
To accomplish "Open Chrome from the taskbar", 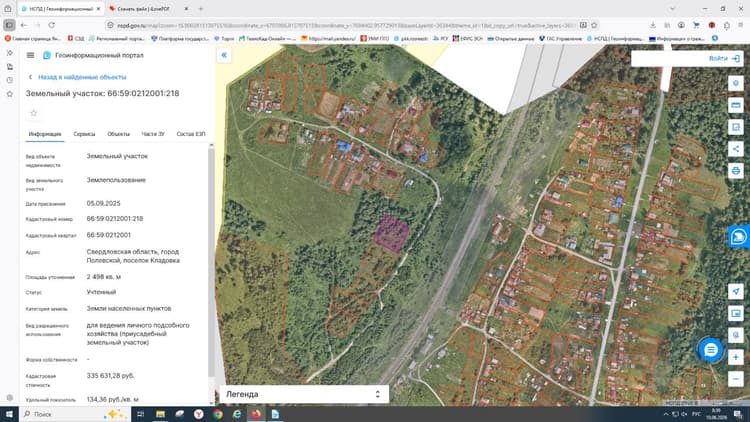I will pyautogui.click(x=218, y=414).
